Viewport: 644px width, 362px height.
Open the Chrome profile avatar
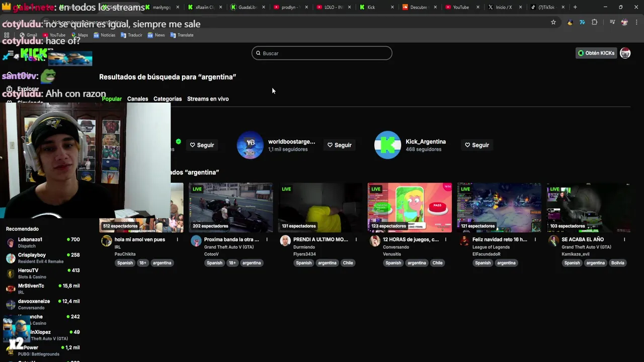coord(624,22)
